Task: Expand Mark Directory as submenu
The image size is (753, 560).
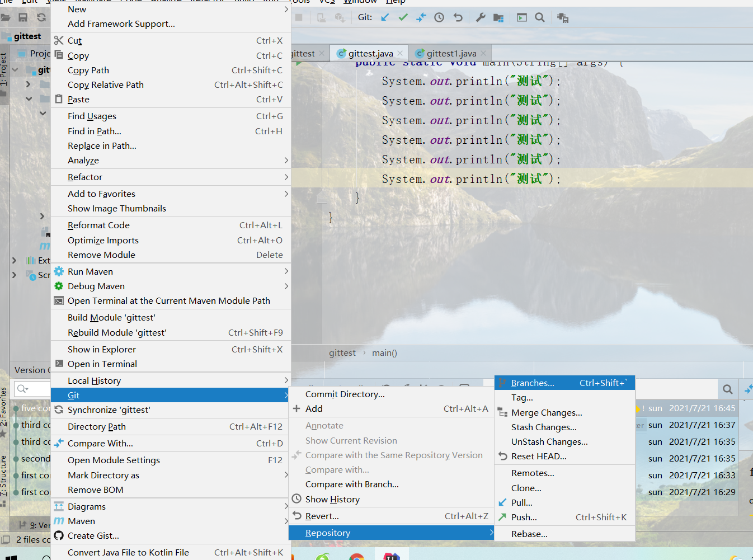Action: point(171,475)
